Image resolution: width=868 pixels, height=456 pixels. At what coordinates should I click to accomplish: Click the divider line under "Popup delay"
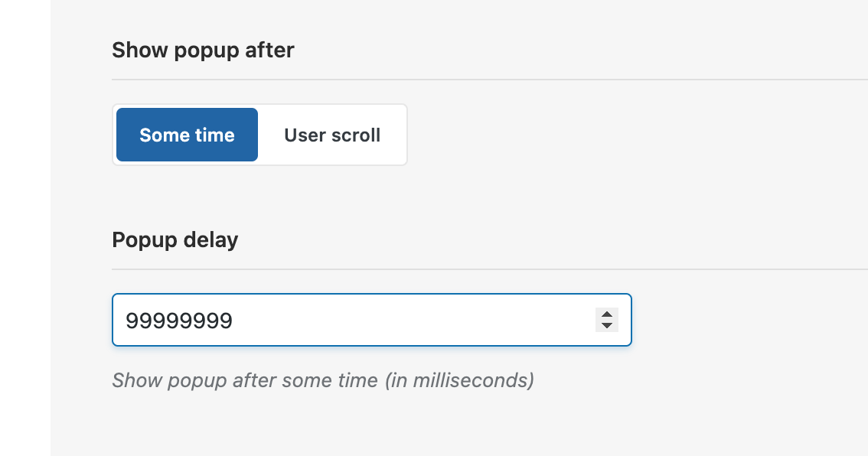pos(490,269)
